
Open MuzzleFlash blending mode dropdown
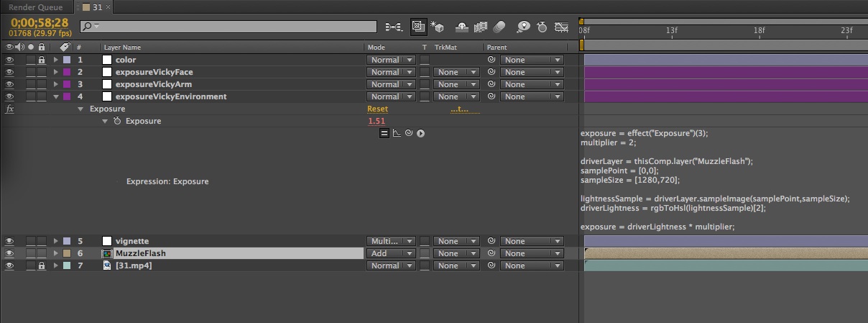[x=391, y=253]
